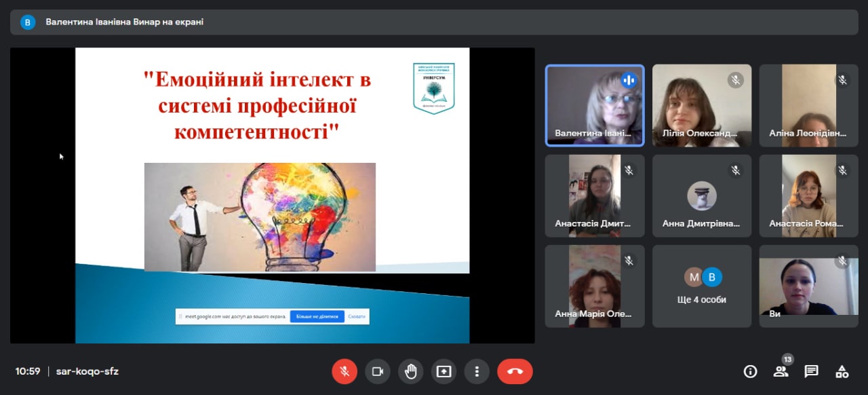Click muted mic icon on the 'Ви' tile
Image resolution: width=868 pixels, height=395 pixels.
(x=842, y=261)
